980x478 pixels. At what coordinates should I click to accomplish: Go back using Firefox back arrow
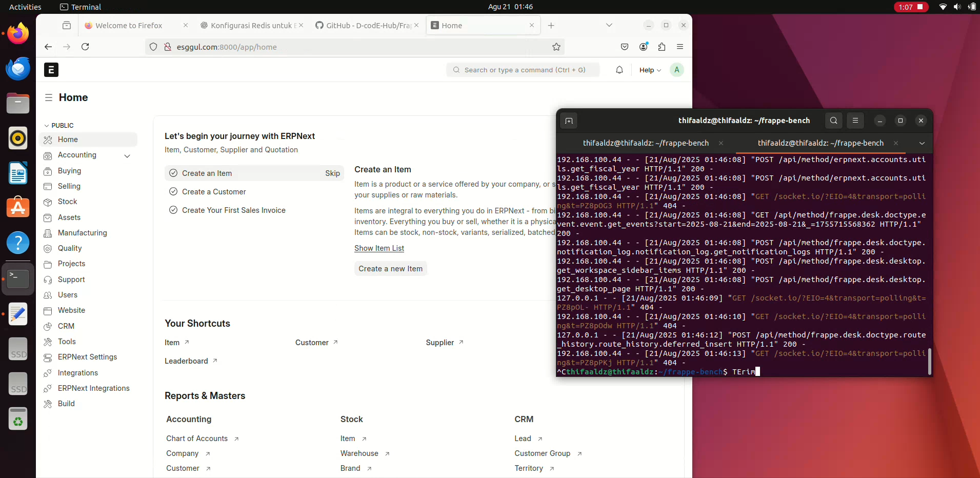tap(48, 47)
